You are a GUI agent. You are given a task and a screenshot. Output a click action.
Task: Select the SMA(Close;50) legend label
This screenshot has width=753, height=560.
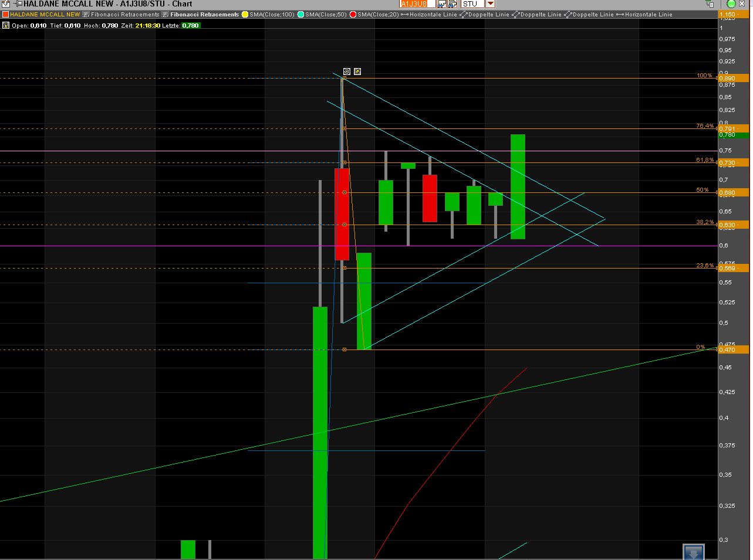pyautogui.click(x=326, y=15)
